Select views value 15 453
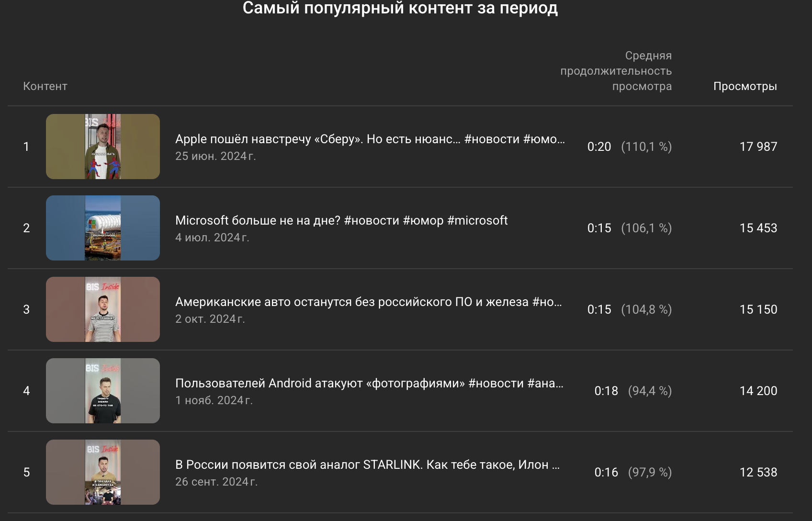The height and width of the screenshot is (521, 812). (758, 228)
